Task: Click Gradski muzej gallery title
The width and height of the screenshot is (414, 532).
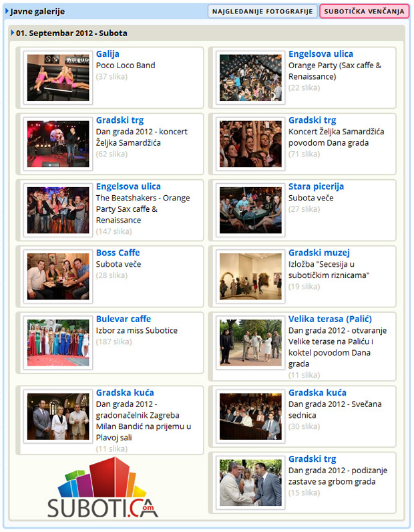Action: point(319,253)
